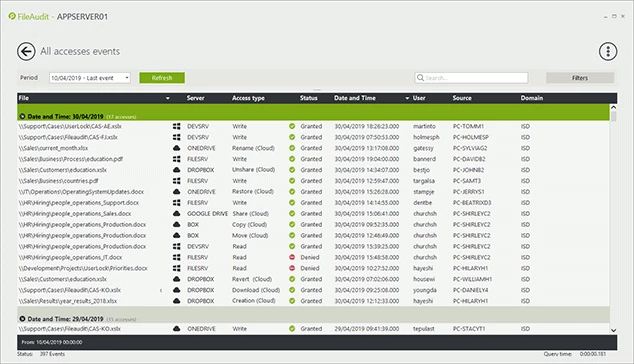Screen dimensions: 634x364
Task: Collapse the 29/04/2019 date group
Action: (x=22, y=319)
